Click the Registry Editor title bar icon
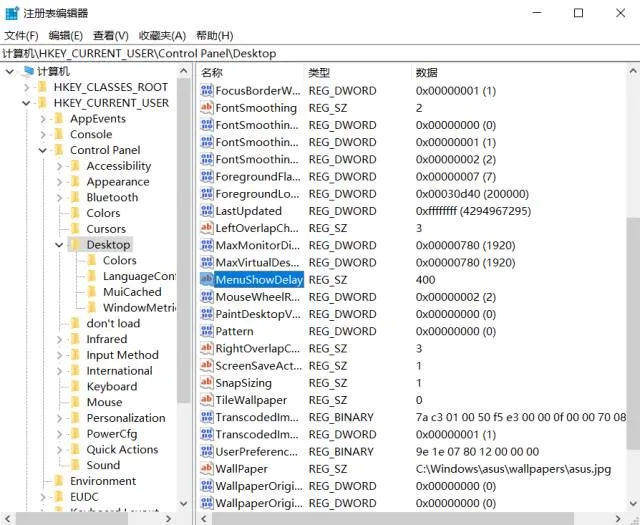The image size is (640, 525). click(x=12, y=13)
